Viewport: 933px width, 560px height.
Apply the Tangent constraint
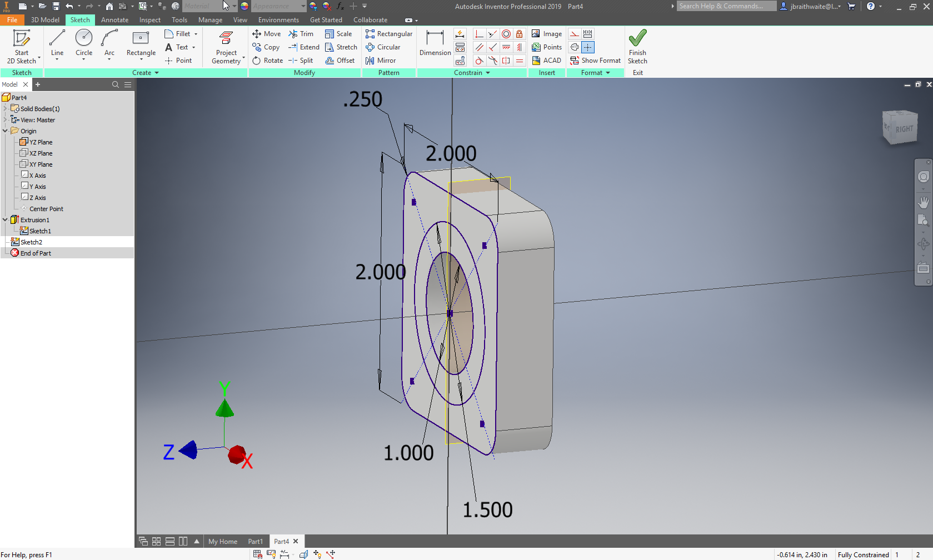pos(479,61)
